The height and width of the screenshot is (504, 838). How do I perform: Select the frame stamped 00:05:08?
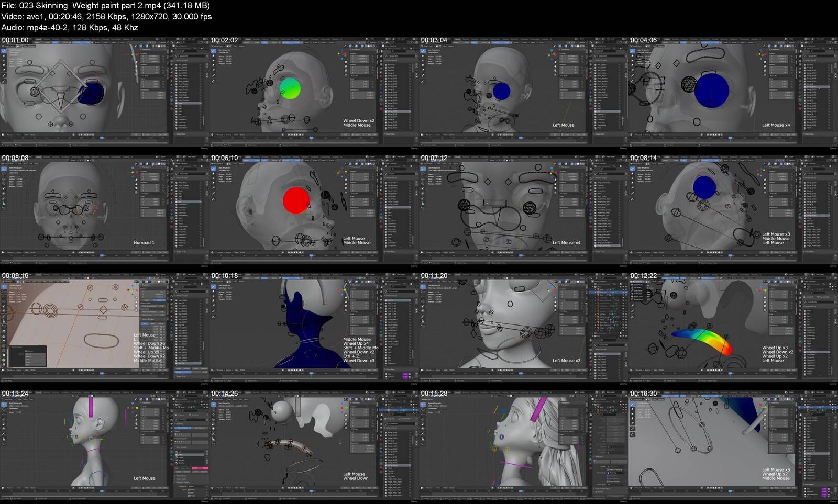pyautogui.click(x=104, y=209)
